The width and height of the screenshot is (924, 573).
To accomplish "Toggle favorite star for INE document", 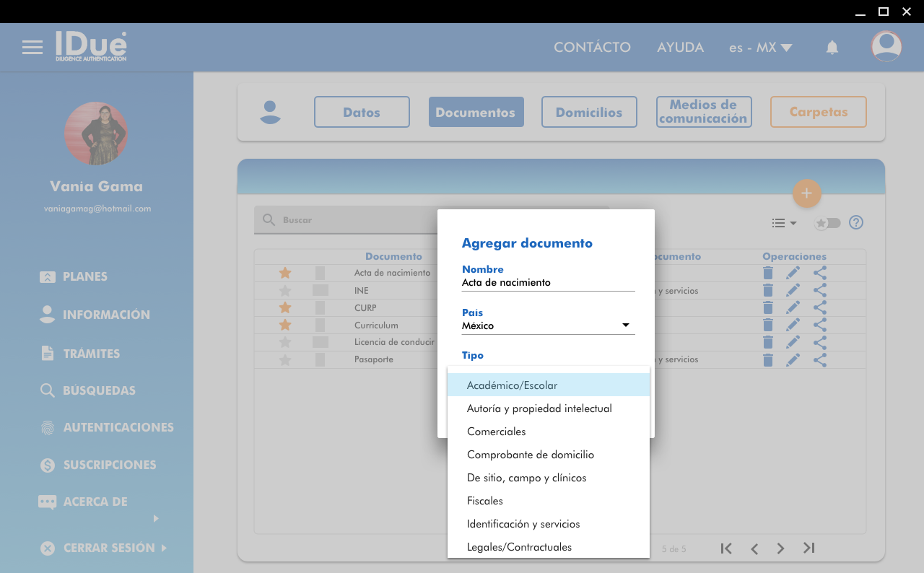I will click(285, 291).
